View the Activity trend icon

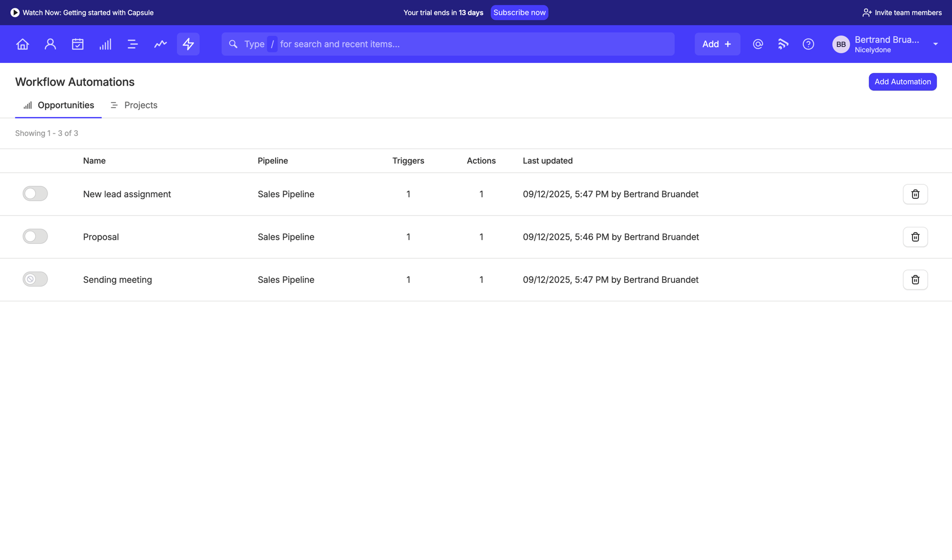click(x=160, y=44)
